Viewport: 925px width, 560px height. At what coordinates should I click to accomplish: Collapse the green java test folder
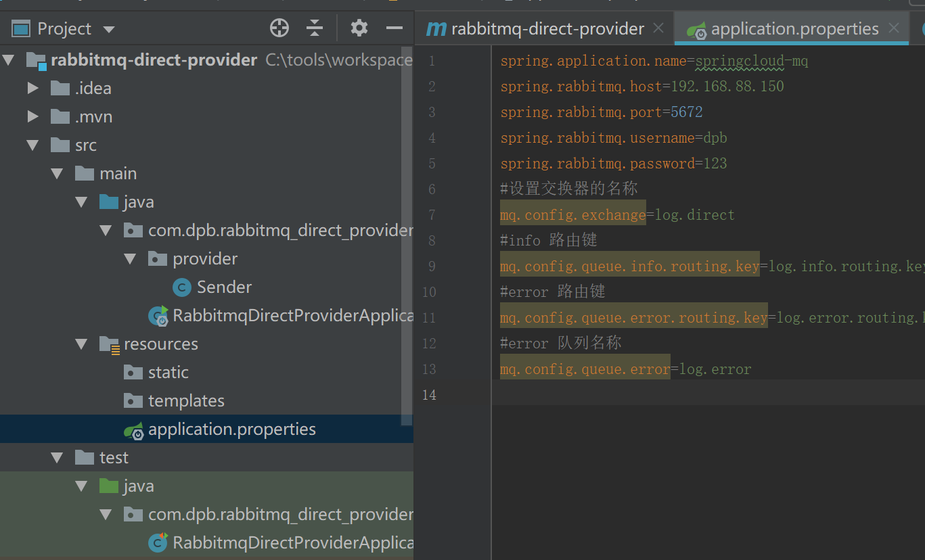(x=81, y=486)
